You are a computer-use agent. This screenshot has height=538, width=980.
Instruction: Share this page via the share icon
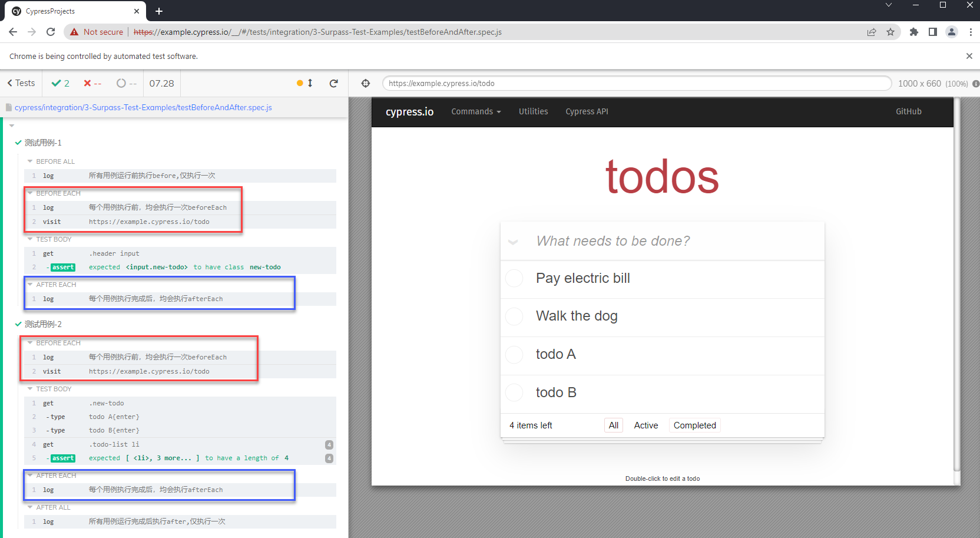[872, 32]
